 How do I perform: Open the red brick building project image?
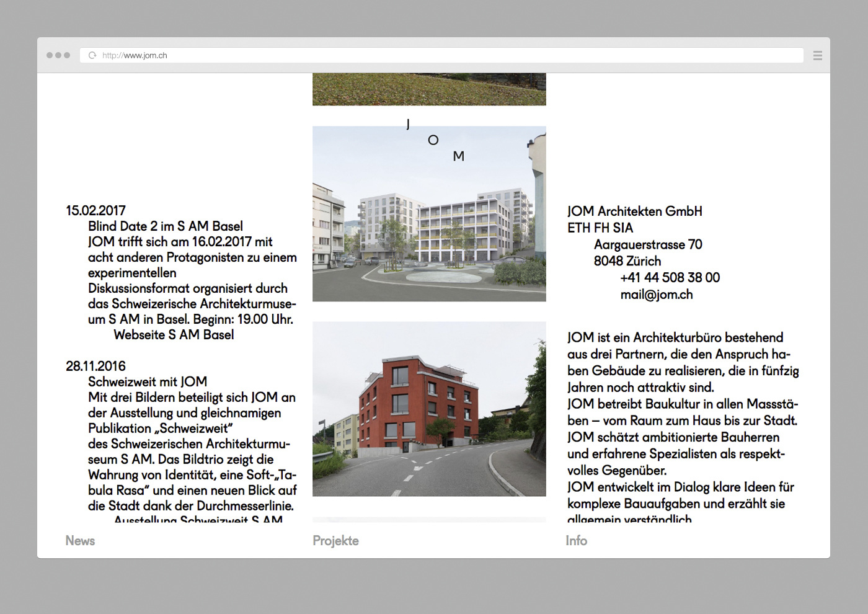[x=429, y=409]
